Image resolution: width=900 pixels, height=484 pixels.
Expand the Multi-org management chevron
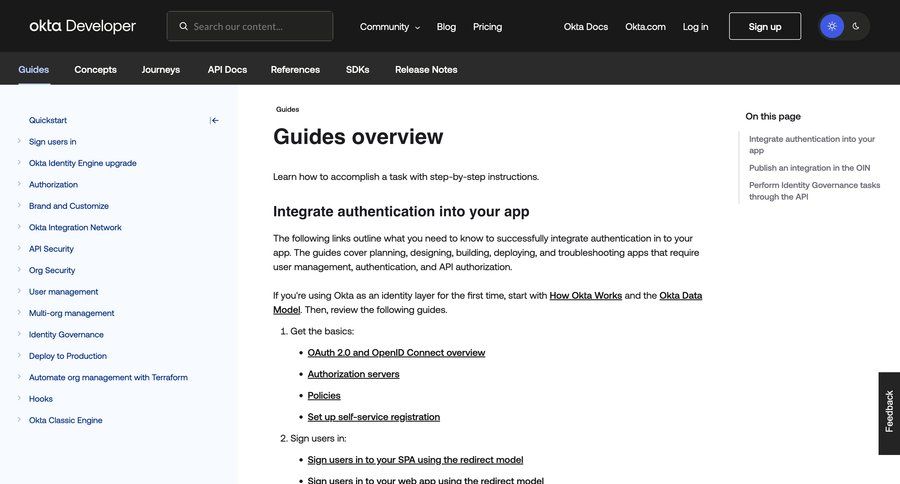19,312
